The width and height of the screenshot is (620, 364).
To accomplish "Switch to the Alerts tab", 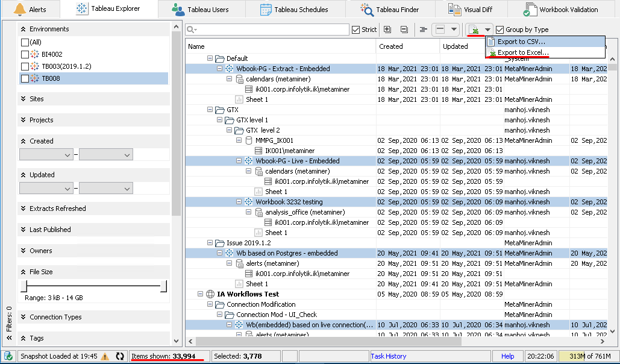I will point(30,9).
